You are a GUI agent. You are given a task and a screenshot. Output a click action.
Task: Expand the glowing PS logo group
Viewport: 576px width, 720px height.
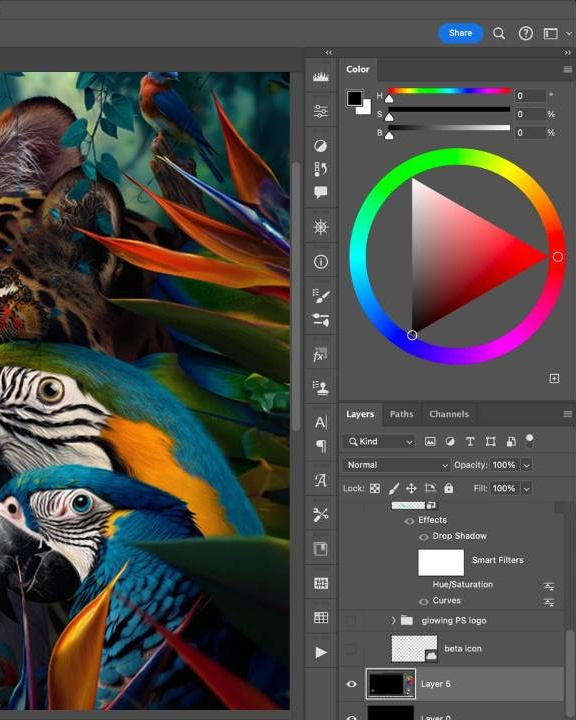tap(394, 621)
